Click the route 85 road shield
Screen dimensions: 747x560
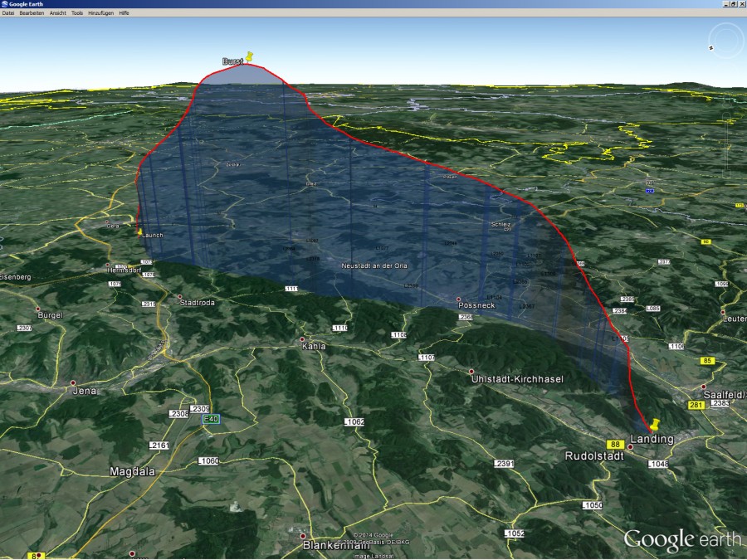coord(709,360)
